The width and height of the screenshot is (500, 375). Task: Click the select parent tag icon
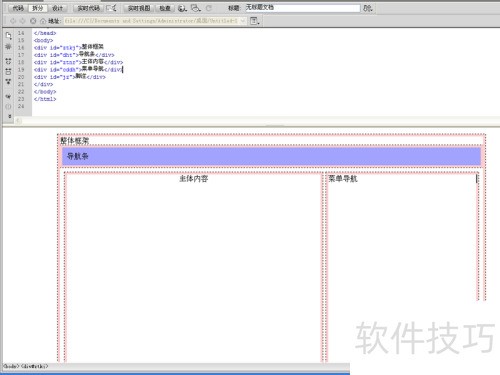point(8,96)
